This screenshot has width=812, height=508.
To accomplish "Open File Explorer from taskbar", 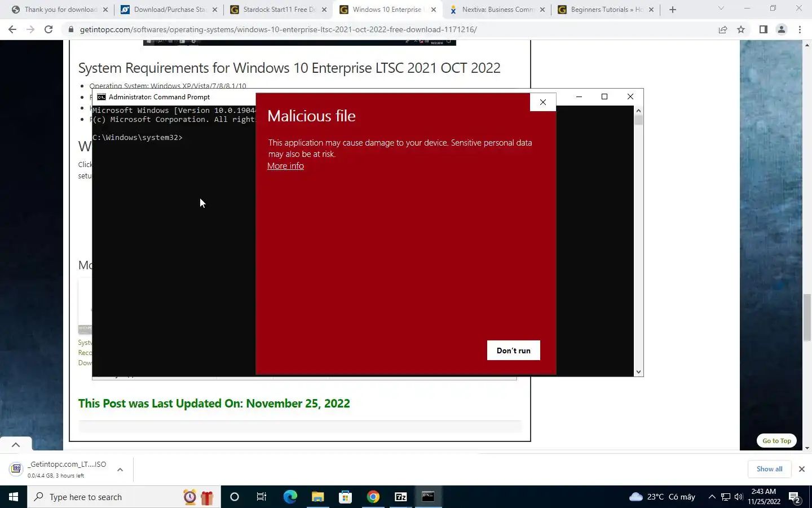I will click(317, 497).
